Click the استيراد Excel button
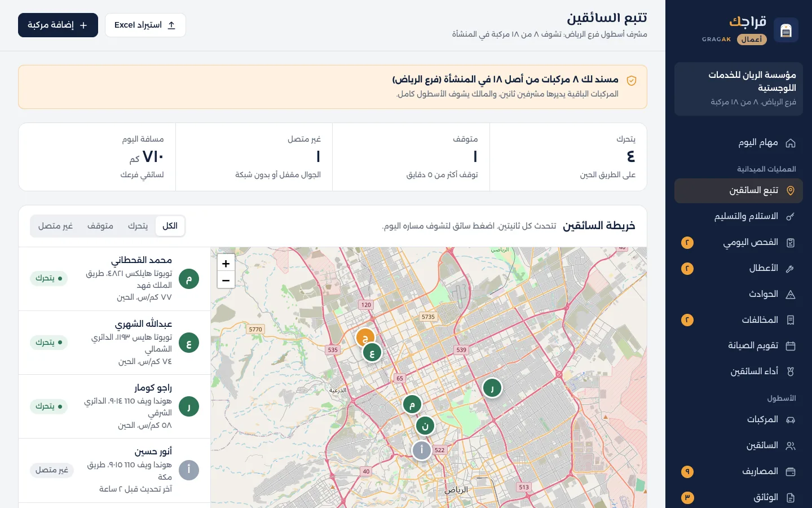 tap(145, 25)
